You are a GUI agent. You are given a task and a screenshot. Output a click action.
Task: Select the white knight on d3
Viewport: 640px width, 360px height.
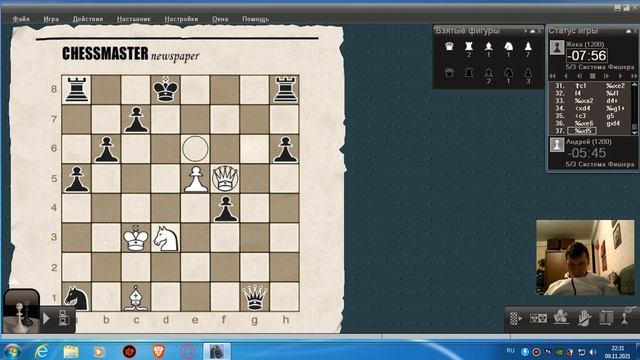(x=166, y=238)
